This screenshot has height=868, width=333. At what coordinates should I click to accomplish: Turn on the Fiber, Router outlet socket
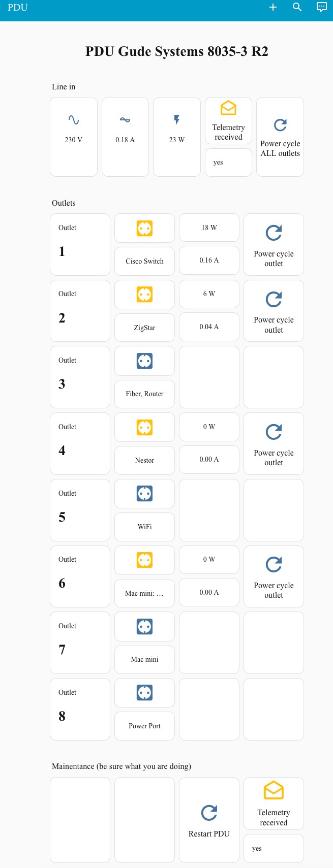pyautogui.click(x=144, y=361)
